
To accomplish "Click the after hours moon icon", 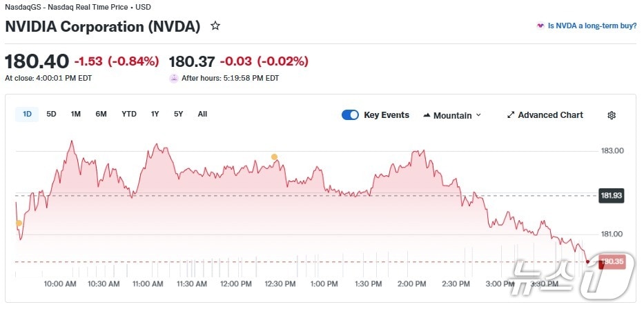I will pos(173,78).
